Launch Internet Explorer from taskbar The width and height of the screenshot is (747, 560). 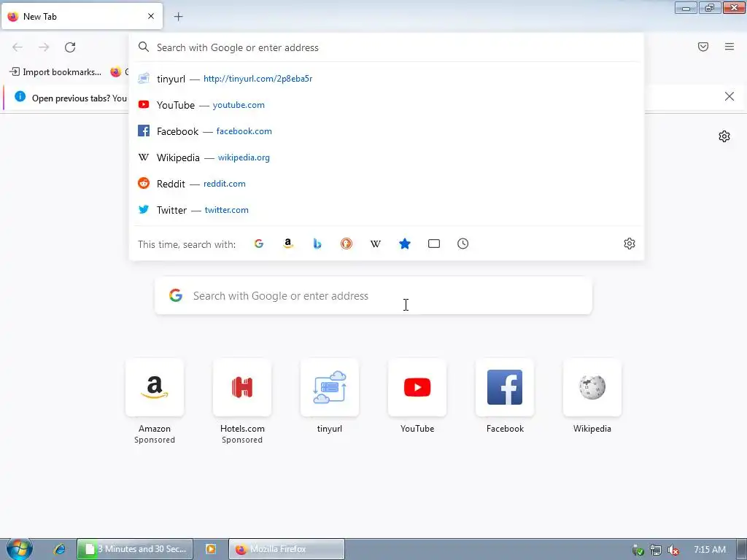point(60,549)
